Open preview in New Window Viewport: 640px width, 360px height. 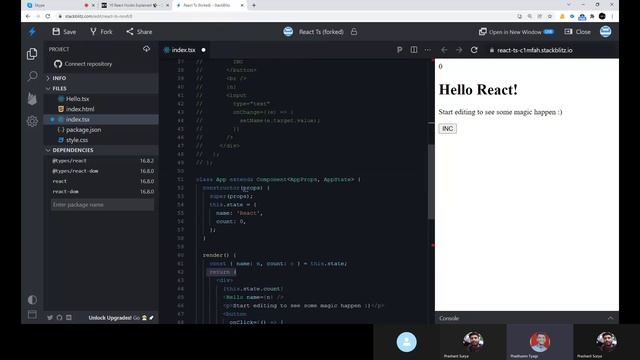click(516, 32)
